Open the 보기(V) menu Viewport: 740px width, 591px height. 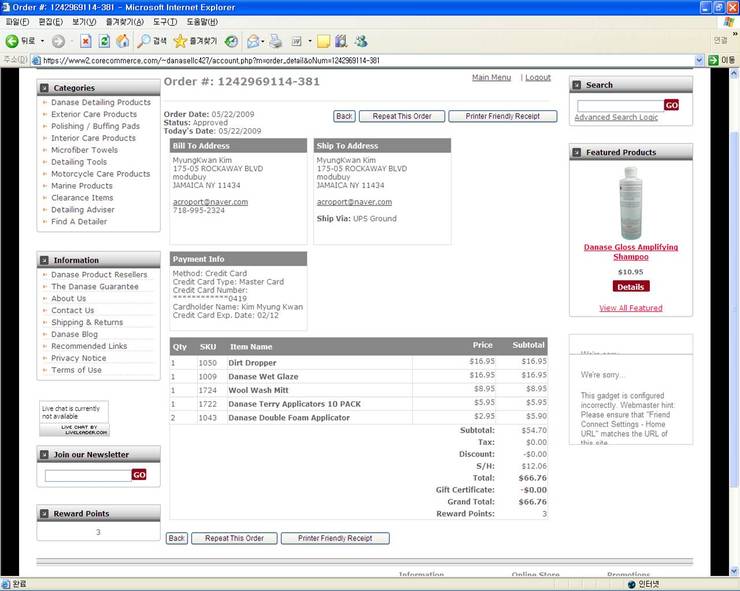[84, 22]
